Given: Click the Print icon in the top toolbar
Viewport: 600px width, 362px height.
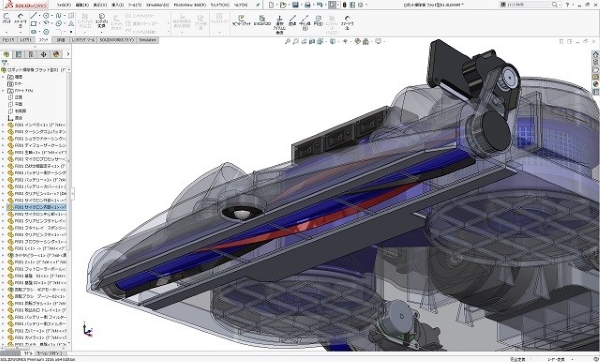Looking at the screenshot, I should point(307,5).
